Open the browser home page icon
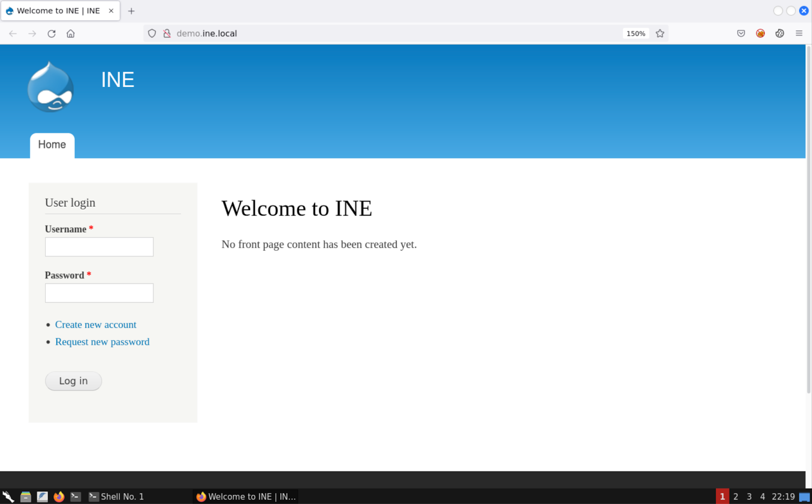The width and height of the screenshot is (812, 504). point(71,33)
